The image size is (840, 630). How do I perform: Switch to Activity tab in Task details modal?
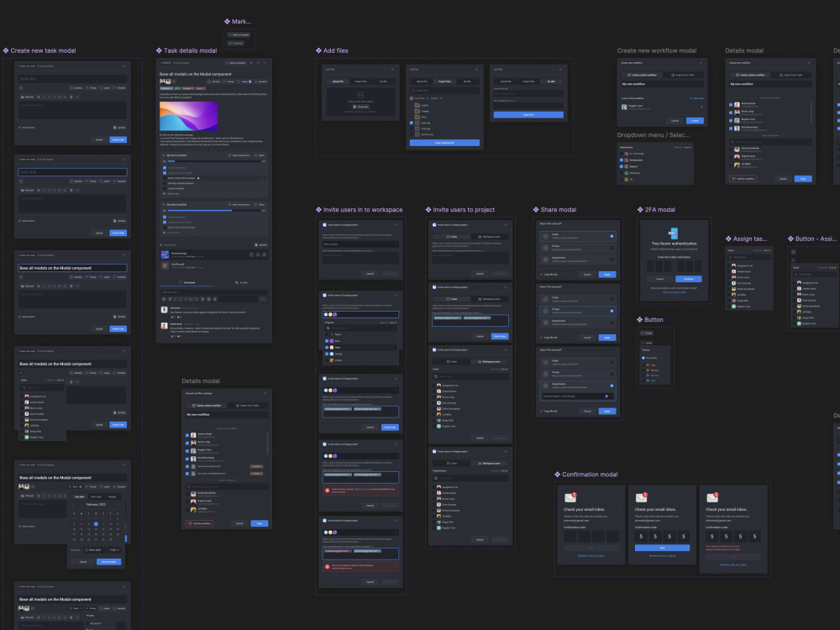tap(242, 282)
